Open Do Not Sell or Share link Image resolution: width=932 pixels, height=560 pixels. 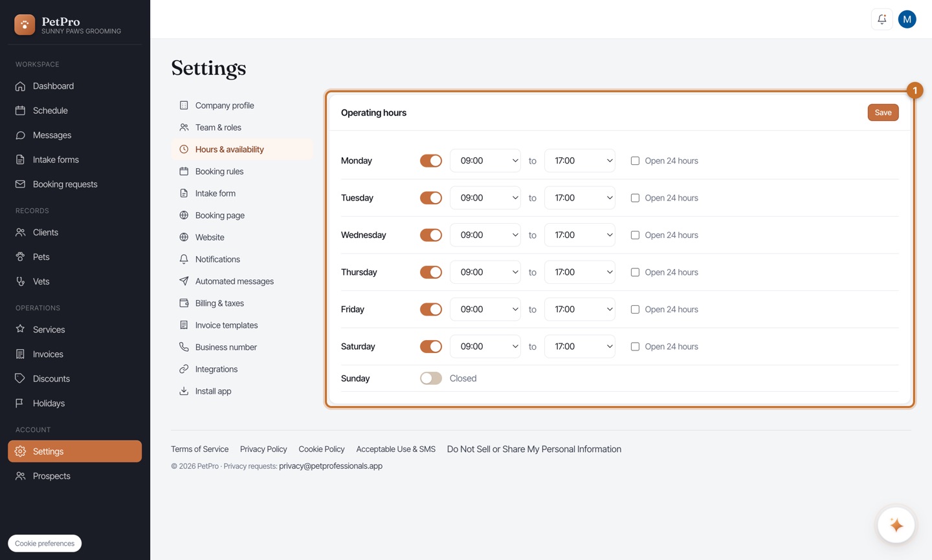534,449
